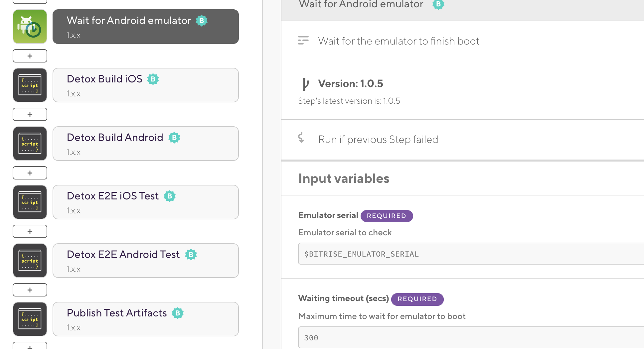Select the Publish Test Artifacts step
The width and height of the screenshot is (644, 349).
click(x=146, y=319)
